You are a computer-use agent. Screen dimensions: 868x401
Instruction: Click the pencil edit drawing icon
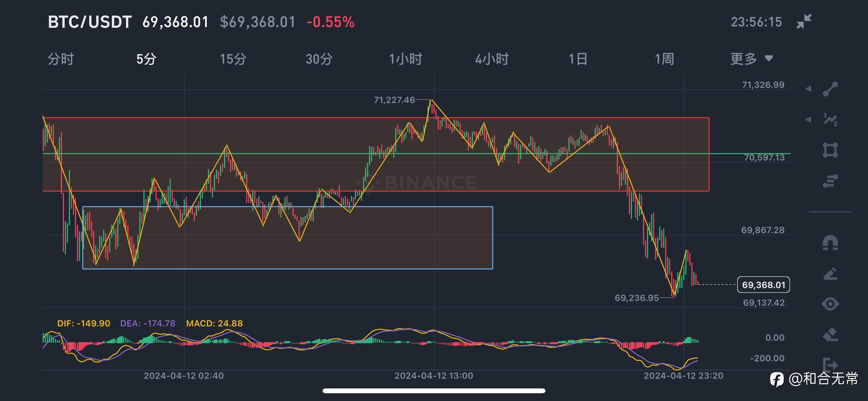pyautogui.click(x=830, y=273)
